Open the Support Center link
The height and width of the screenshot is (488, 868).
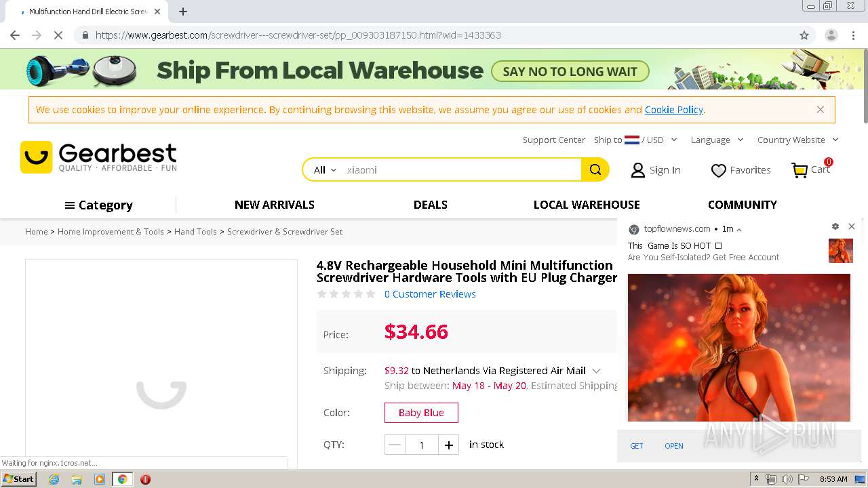(553, 140)
